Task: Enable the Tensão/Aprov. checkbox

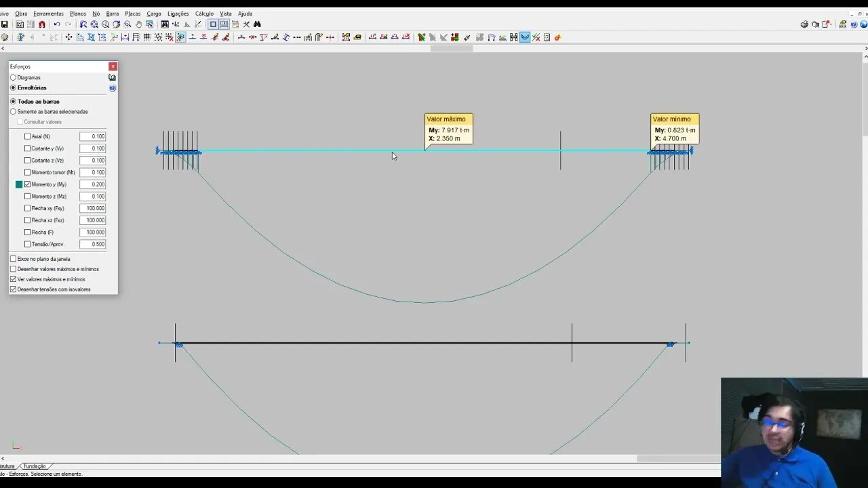Action: point(27,244)
